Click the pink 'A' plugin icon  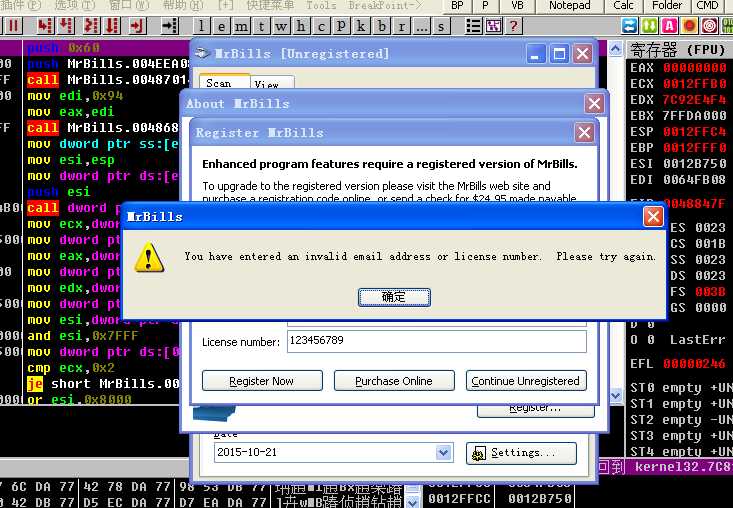[669, 26]
